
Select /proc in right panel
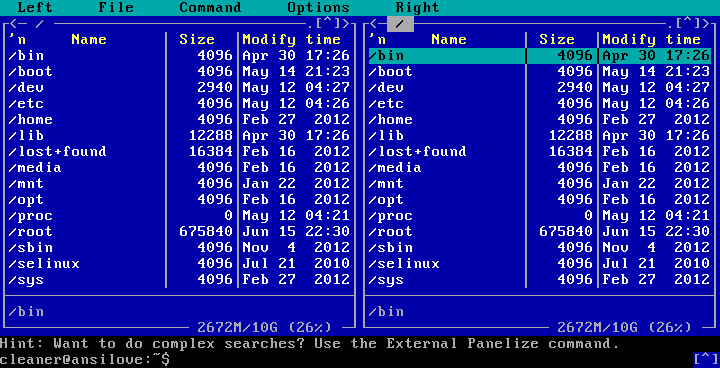(540, 216)
